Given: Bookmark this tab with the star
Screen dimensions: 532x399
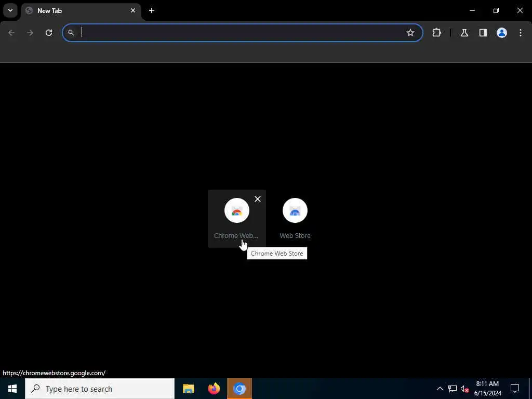Looking at the screenshot, I should (410, 33).
